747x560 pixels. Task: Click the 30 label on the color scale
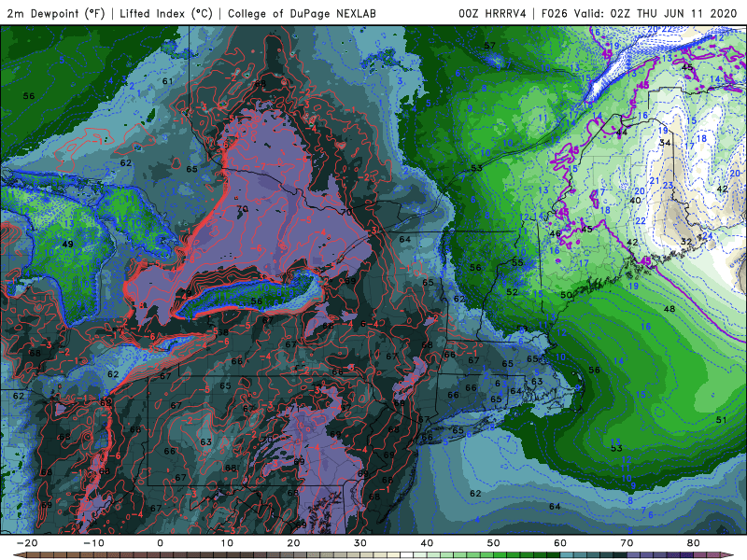click(360, 543)
